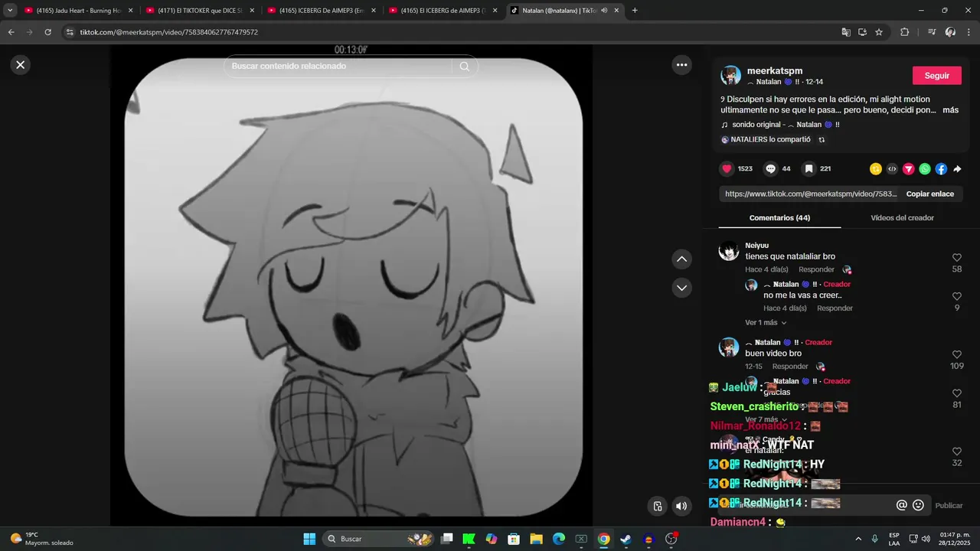Screen dimensions: 980x551
Task: Open more share options arrow
Action: coord(957,169)
